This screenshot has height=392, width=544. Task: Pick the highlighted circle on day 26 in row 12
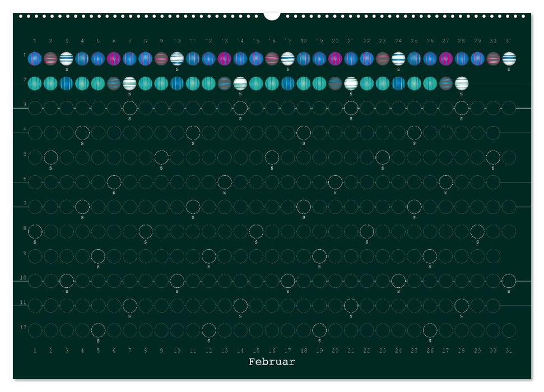[430, 330]
